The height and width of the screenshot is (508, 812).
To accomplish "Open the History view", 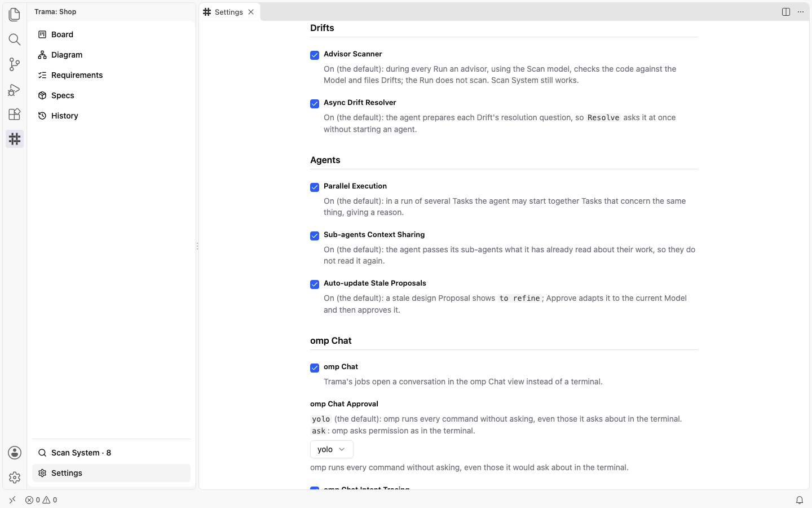I will (x=111, y=116).
